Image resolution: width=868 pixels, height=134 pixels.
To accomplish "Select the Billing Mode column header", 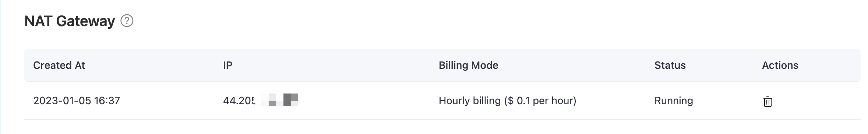I will 468,65.
